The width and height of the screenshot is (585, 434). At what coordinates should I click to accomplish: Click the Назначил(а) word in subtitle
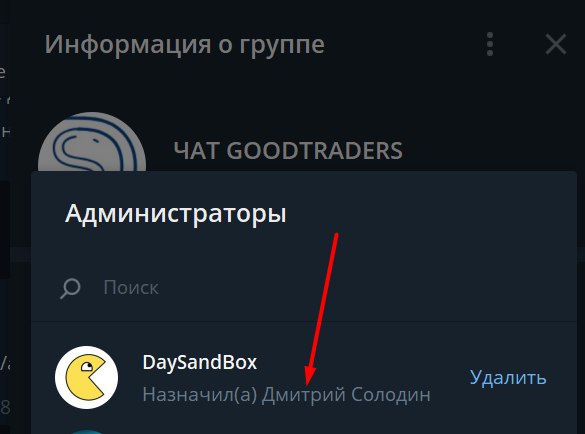[200, 395]
